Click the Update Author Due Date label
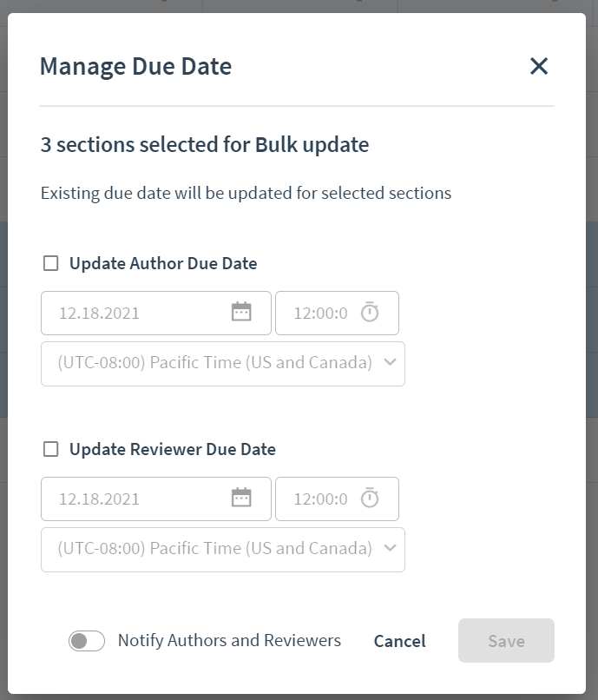 [x=163, y=263]
